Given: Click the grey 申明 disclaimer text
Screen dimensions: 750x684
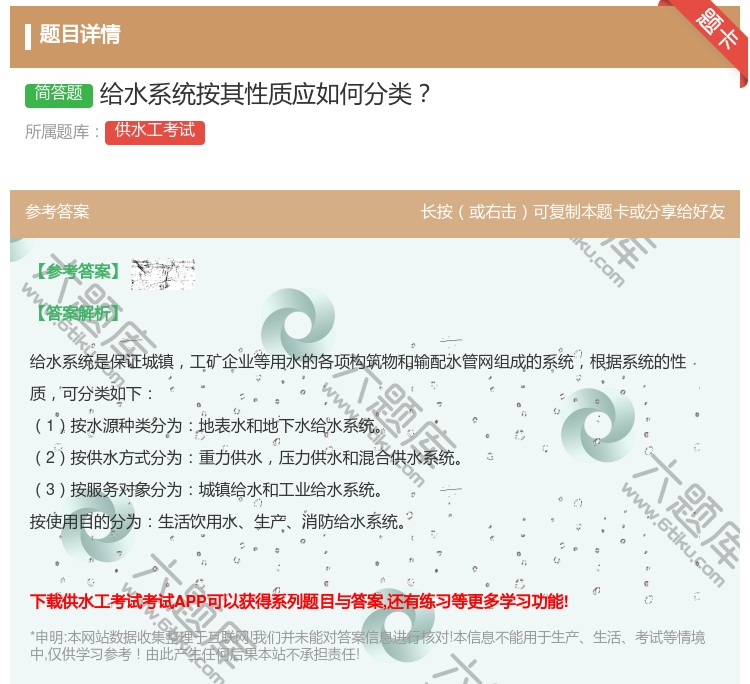Looking at the screenshot, I should coord(367,645).
